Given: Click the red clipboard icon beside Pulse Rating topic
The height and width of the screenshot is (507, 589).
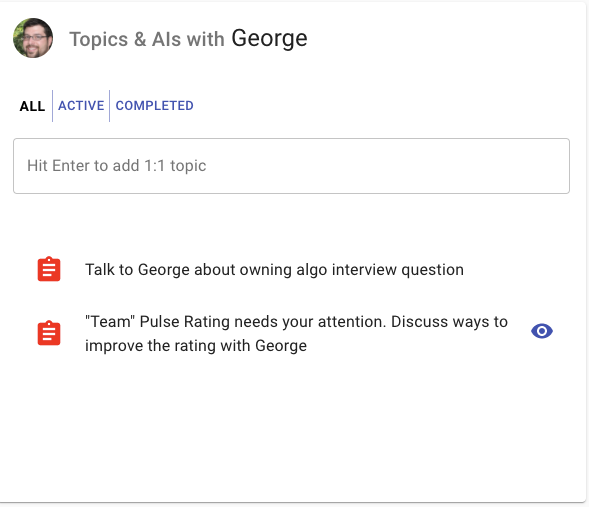Looking at the screenshot, I should point(49,333).
